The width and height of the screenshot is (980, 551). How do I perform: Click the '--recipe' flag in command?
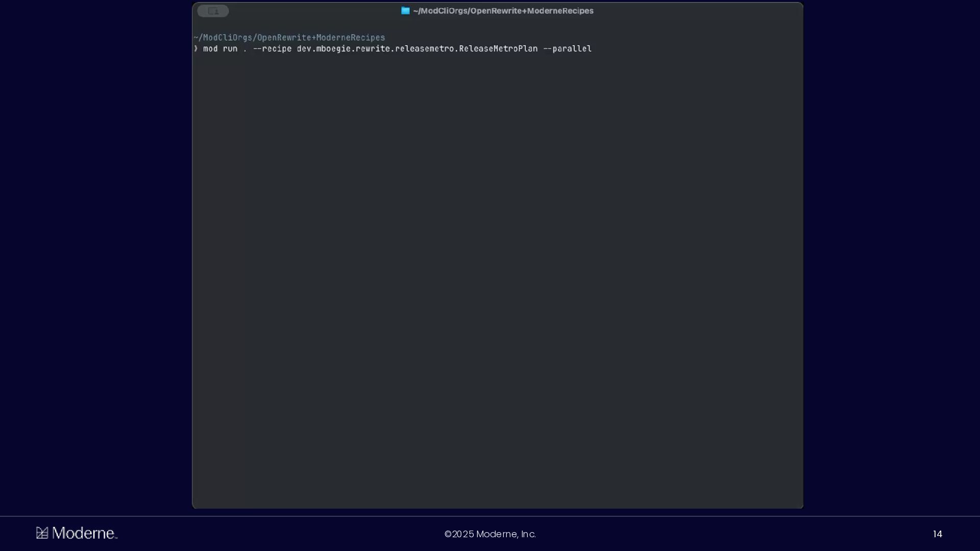(x=272, y=48)
